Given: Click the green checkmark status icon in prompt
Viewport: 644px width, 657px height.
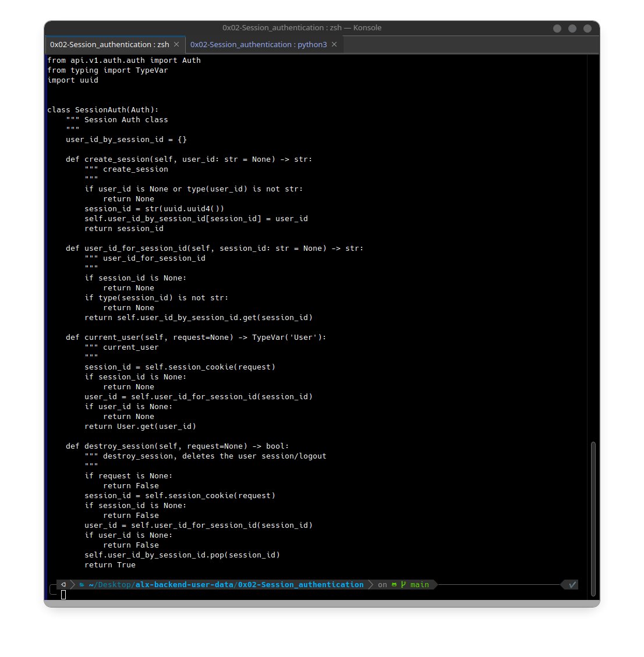Looking at the screenshot, I should click(x=572, y=584).
